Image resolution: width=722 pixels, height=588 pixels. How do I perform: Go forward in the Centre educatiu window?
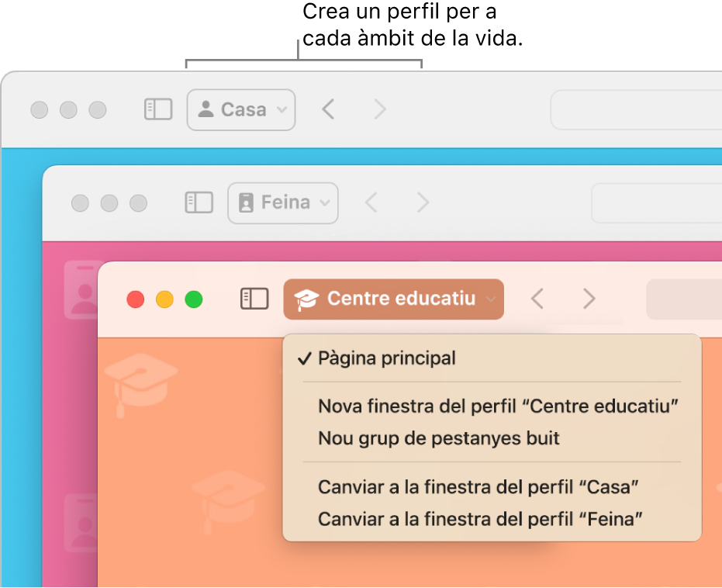coord(589,299)
